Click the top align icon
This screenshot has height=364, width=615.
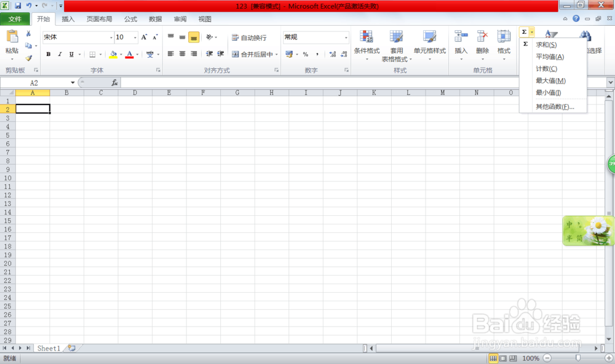click(170, 37)
